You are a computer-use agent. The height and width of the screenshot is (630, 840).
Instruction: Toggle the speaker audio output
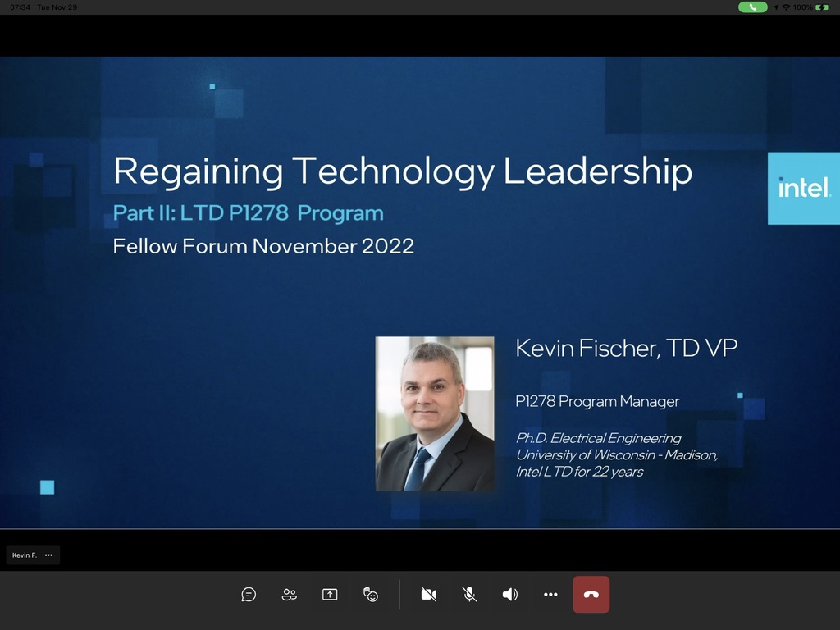coord(509,595)
